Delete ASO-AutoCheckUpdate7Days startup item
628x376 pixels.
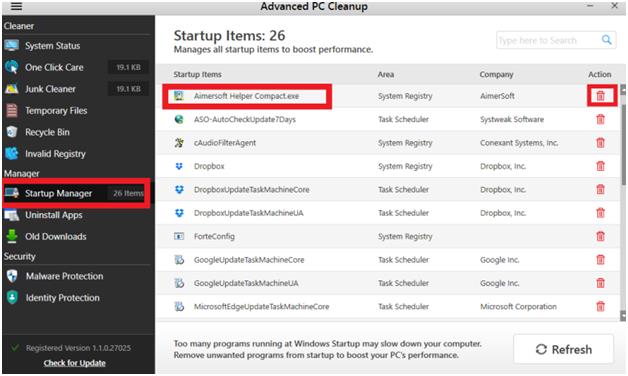pos(600,119)
